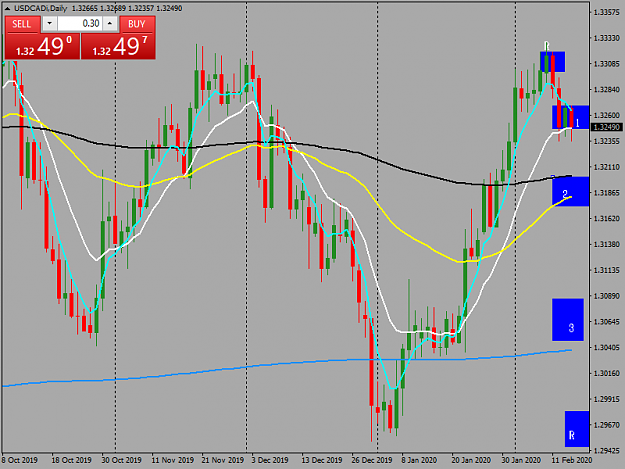Screen dimensions: 625x469
Task: Click the 1.30160 price scale label
Action: (x=606, y=373)
